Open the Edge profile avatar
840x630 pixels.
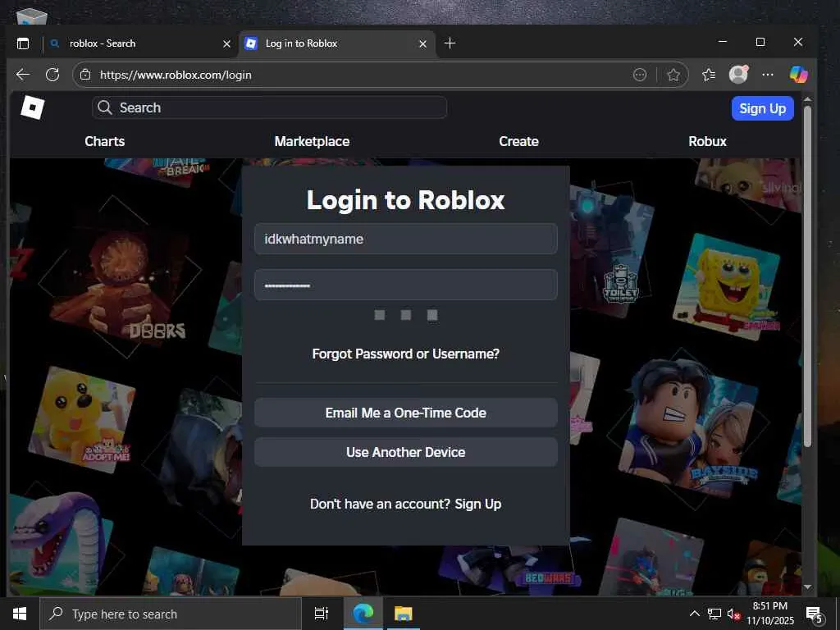(x=739, y=75)
